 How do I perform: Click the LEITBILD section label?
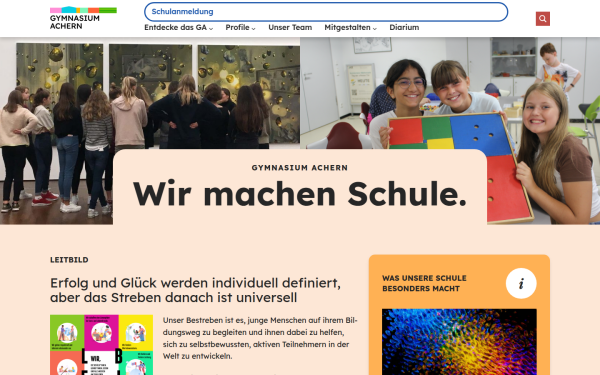tap(69, 260)
